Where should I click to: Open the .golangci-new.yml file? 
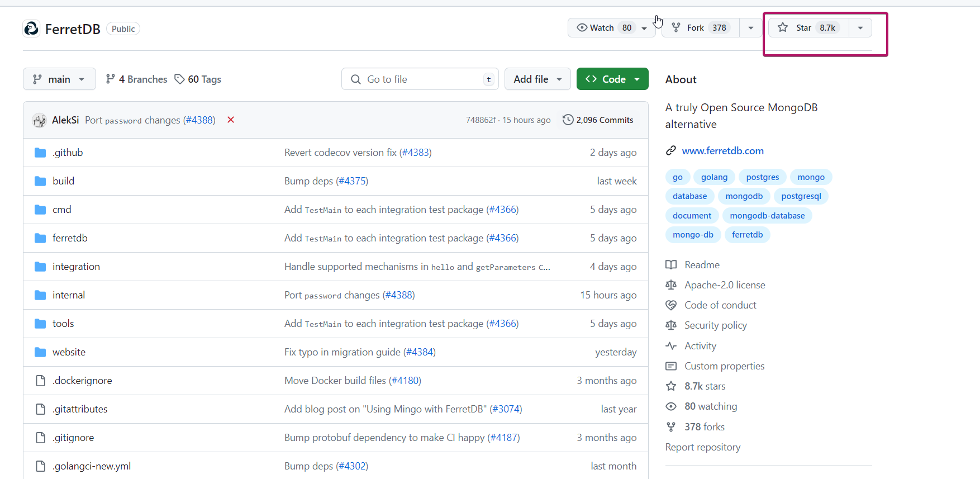[x=92, y=466]
